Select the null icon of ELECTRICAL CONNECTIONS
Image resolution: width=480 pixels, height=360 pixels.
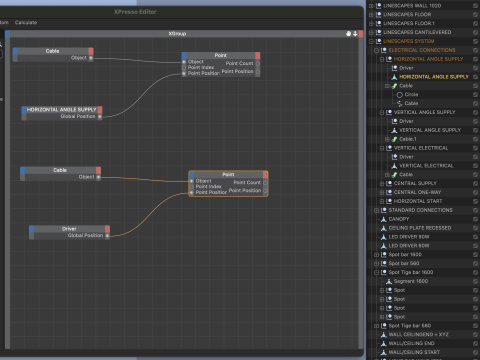click(384, 50)
